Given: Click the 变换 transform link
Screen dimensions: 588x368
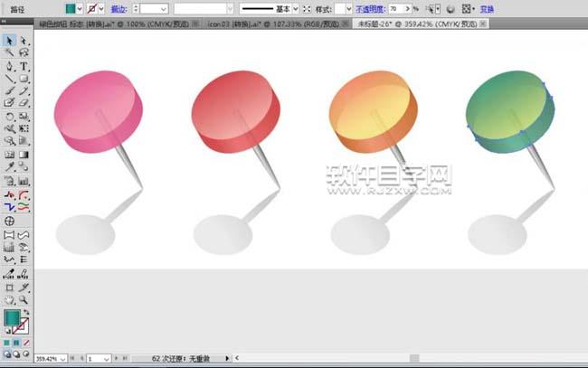Looking at the screenshot, I should [487, 8].
